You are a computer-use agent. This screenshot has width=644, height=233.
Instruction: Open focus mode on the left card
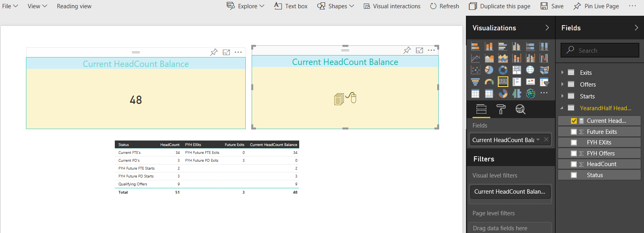pos(226,52)
